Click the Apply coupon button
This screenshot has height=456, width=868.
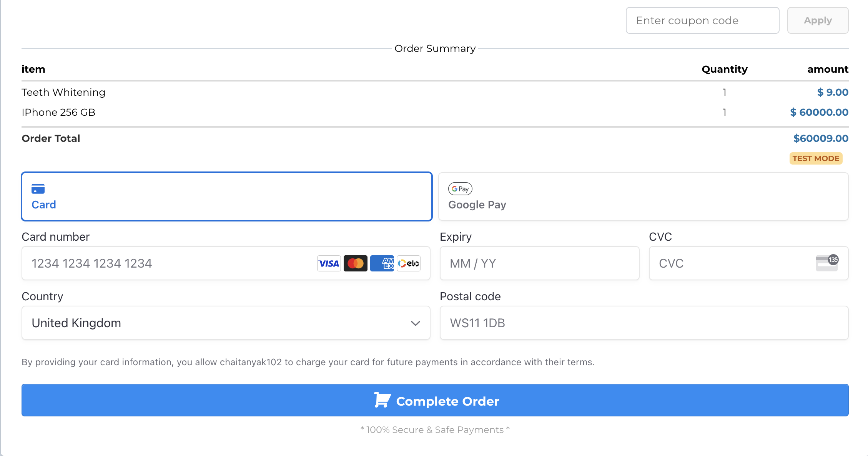click(x=818, y=20)
